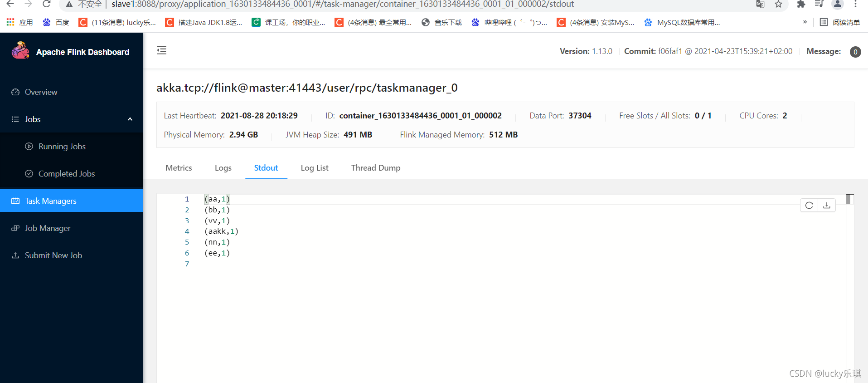This screenshot has height=383, width=868.
Task: Open the 课工场 bookmark
Action: click(x=289, y=22)
